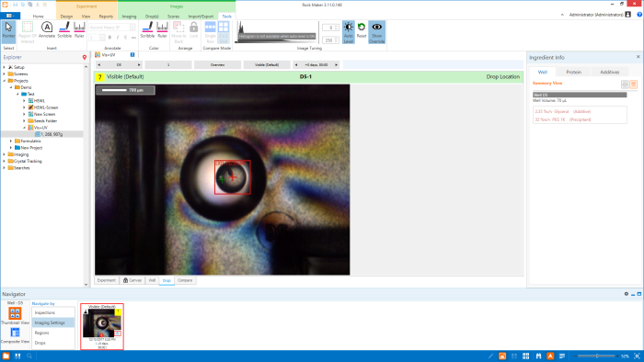Switch to the Protein tab

coord(574,72)
